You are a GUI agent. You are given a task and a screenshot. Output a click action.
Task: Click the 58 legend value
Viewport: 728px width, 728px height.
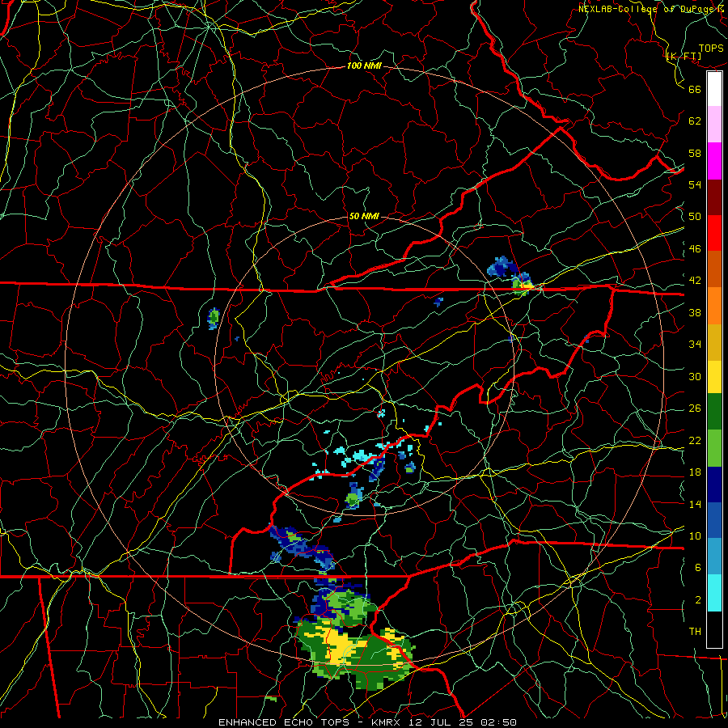point(695,153)
